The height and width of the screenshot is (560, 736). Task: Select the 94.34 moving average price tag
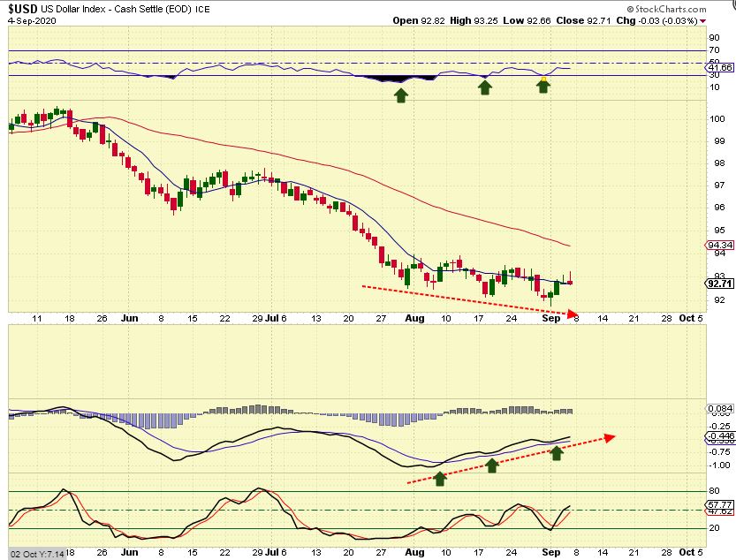pos(717,245)
